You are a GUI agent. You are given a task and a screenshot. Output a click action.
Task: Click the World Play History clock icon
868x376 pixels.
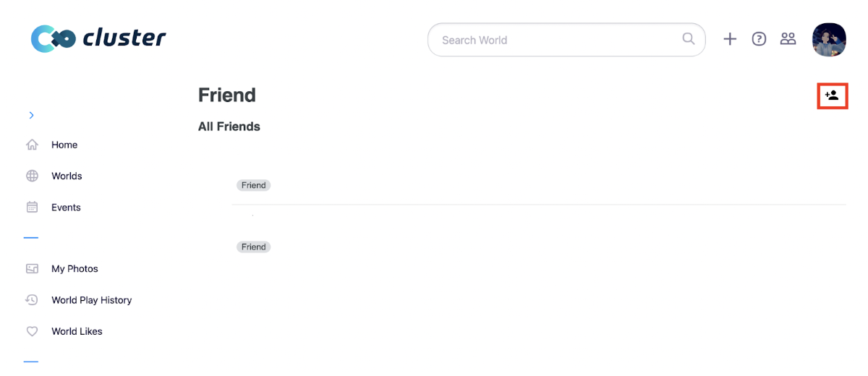pos(32,299)
